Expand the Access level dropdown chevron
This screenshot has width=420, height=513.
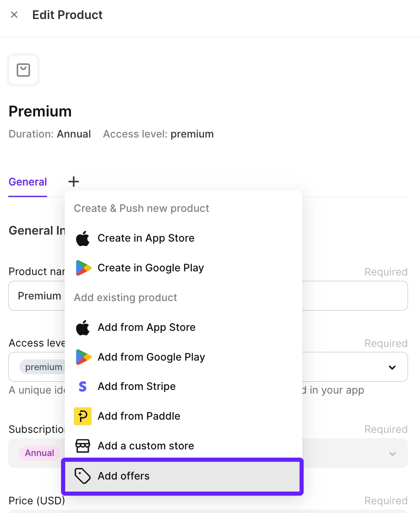[x=392, y=367]
